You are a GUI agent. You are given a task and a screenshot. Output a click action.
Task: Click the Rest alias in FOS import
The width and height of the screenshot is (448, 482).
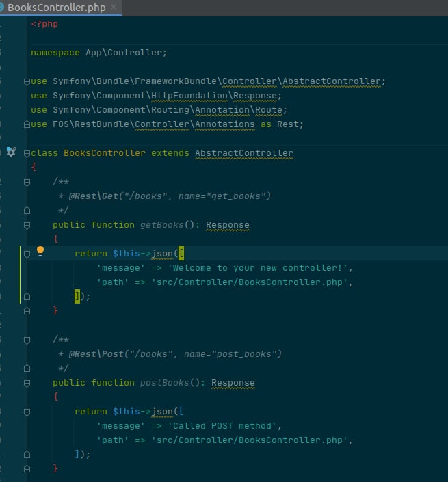coord(287,124)
